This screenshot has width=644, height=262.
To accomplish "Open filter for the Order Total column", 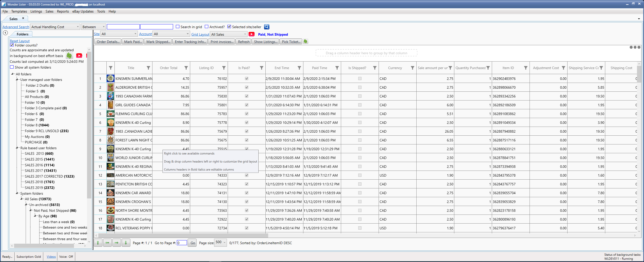I will tap(186, 68).
